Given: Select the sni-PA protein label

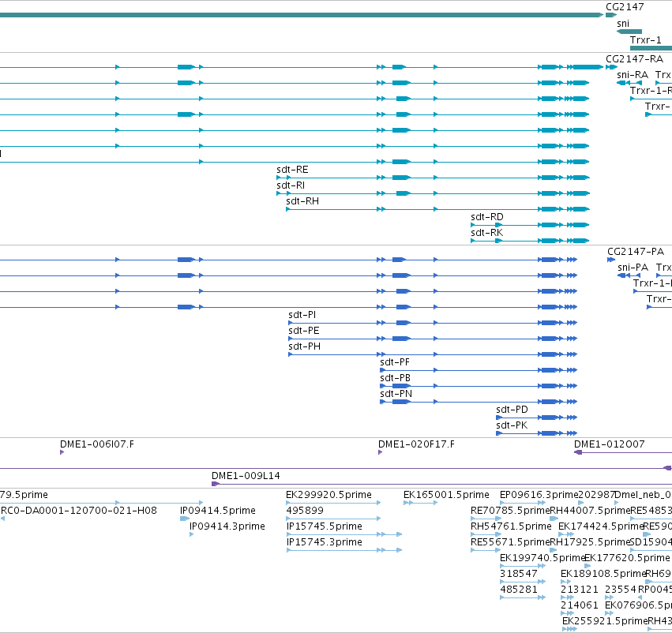Looking at the screenshot, I should click(633, 268).
